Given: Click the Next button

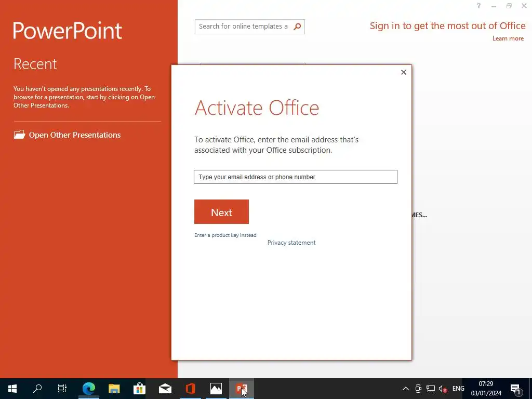Looking at the screenshot, I should pos(221,212).
